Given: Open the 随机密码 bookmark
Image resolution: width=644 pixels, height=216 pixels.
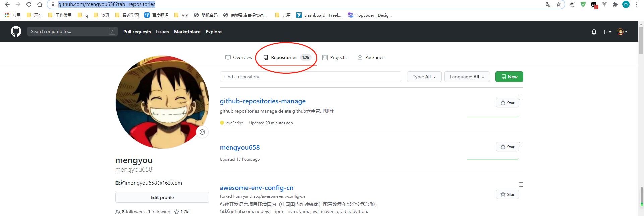Looking at the screenshot, I should tap(206, 15).
